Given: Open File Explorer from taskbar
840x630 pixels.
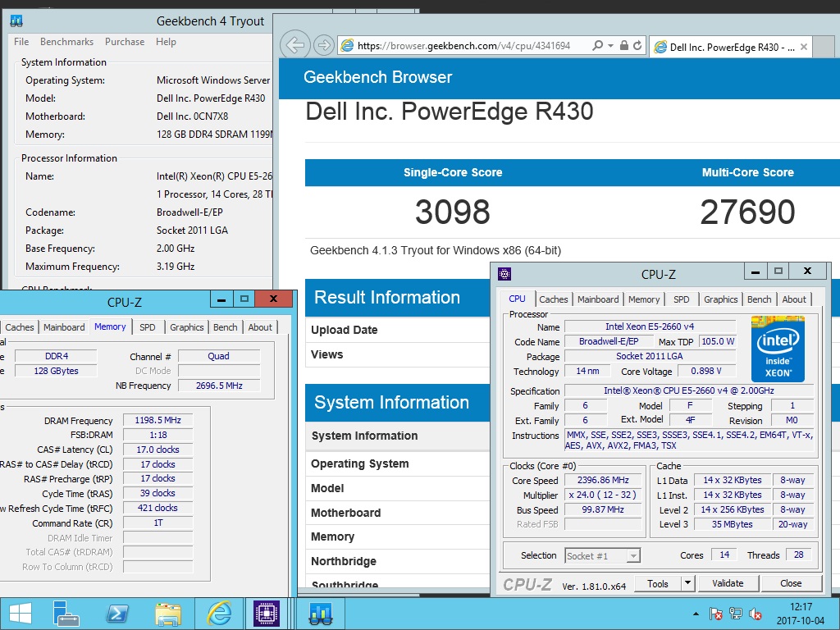Looking at the screenshot, I should [x=167, y=614].
